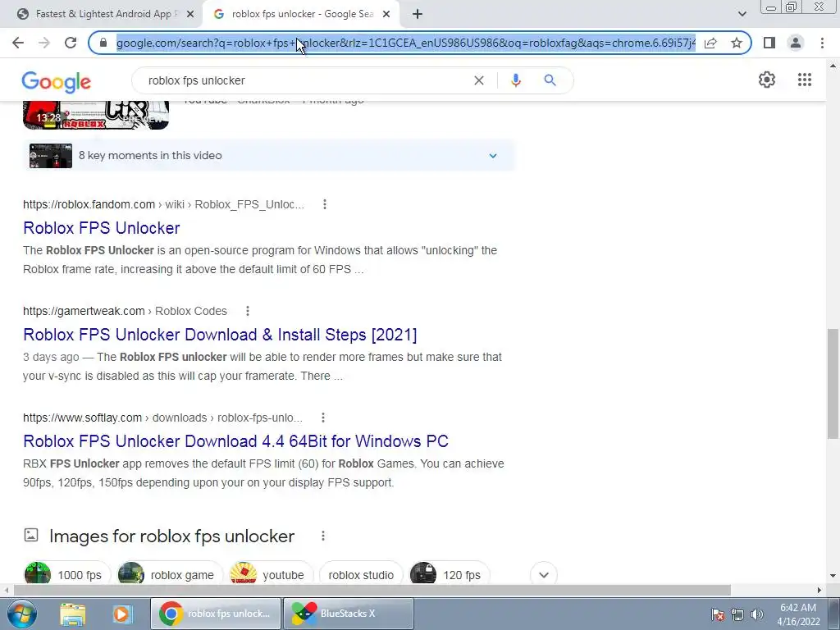Click the vertical scrollbar thumb

[x=833, y=384]
